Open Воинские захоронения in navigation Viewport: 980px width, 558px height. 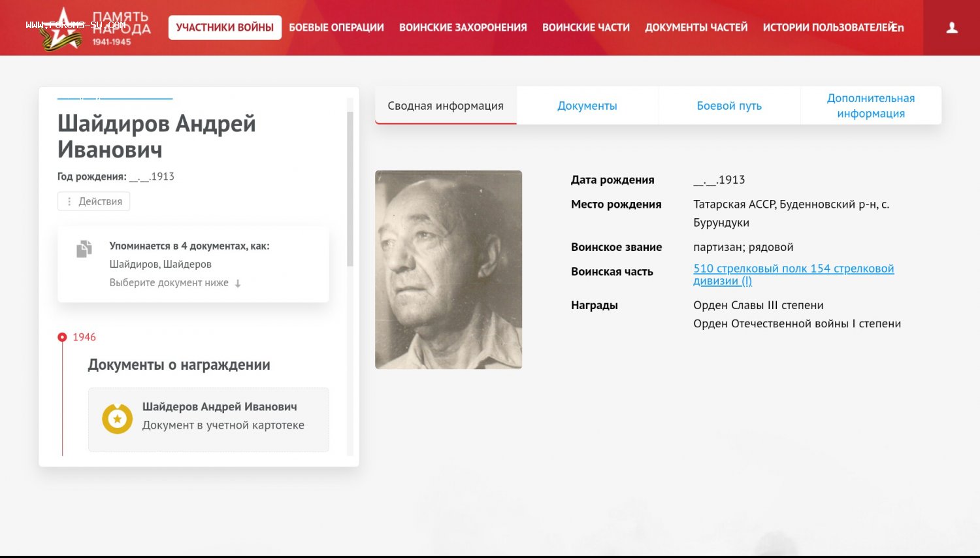[463, 27]
